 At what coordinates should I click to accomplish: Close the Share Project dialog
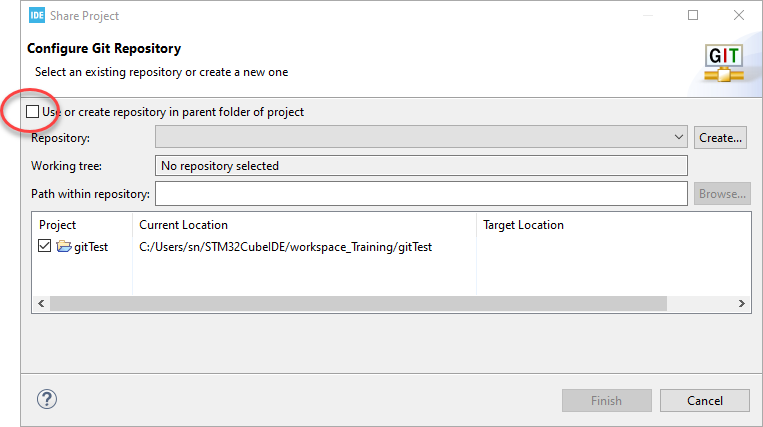(739, 16)
